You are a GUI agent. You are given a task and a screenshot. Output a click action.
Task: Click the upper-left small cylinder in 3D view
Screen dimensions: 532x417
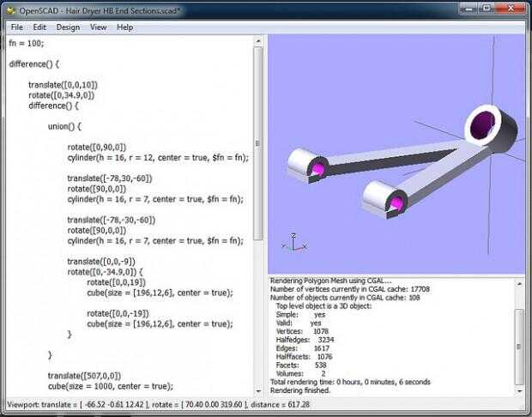pyautogui.click(x=307, y=166)
